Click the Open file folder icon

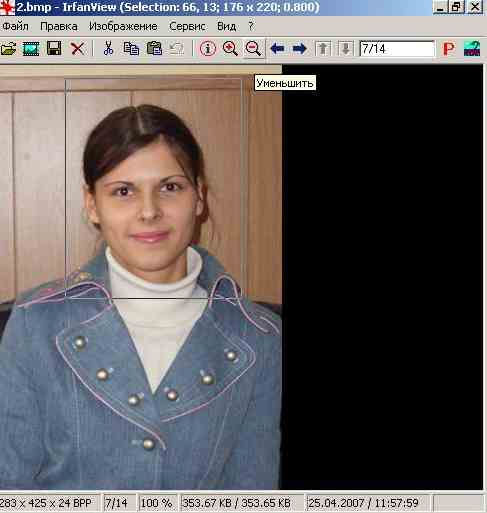(8, 49)
